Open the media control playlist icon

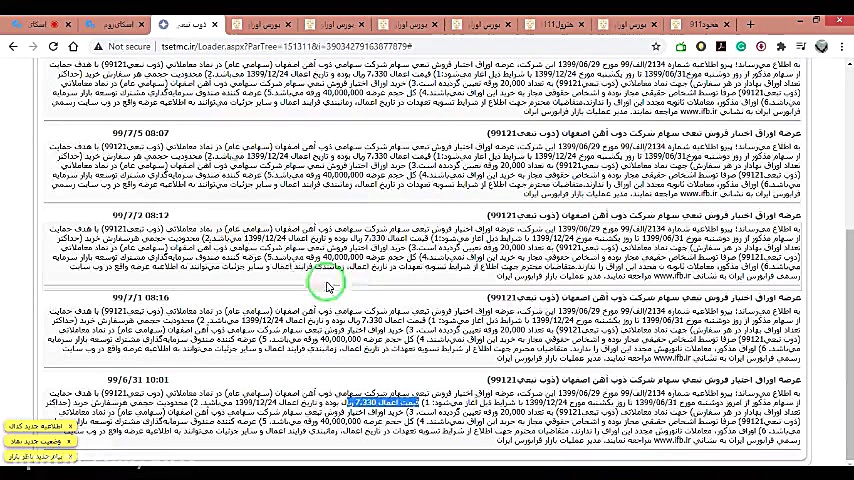click(x=801, y=47)
